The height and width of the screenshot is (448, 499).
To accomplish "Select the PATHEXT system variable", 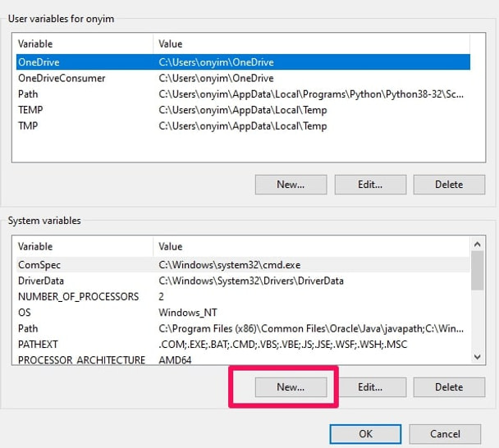I will click(x=243, y=345).
